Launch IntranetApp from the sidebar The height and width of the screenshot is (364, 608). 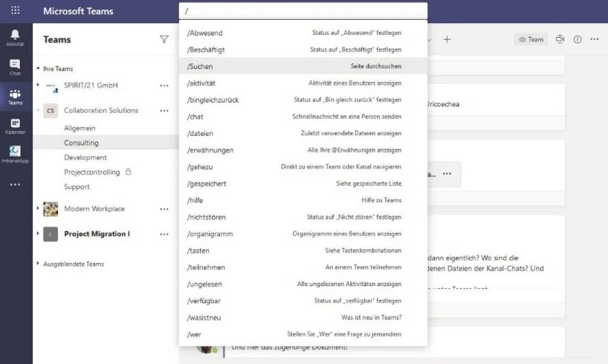pos(15,153)
